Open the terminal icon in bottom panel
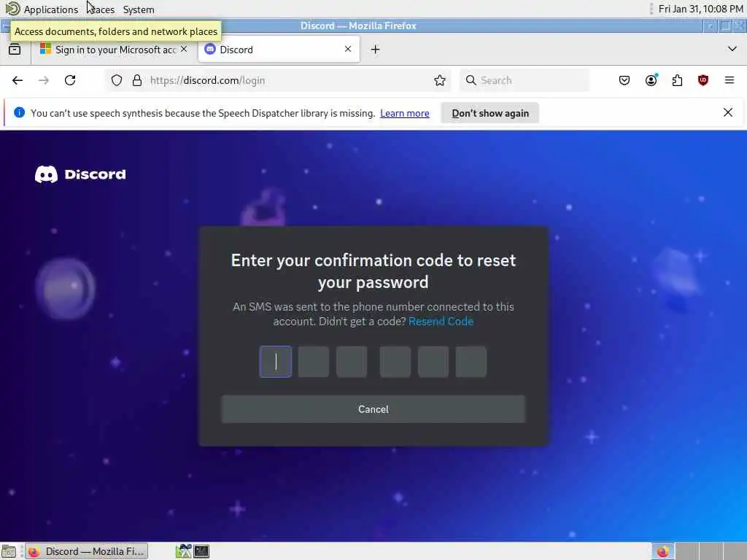Screen dimensions: 747x560 pyautogui.click(x=201, y=551)
